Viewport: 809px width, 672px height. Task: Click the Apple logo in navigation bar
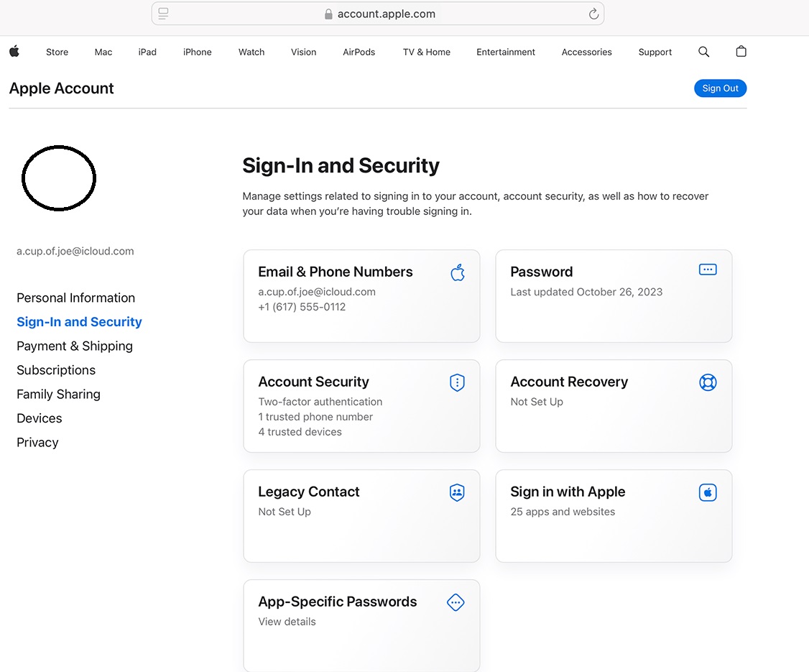click(x=14, y=51)
